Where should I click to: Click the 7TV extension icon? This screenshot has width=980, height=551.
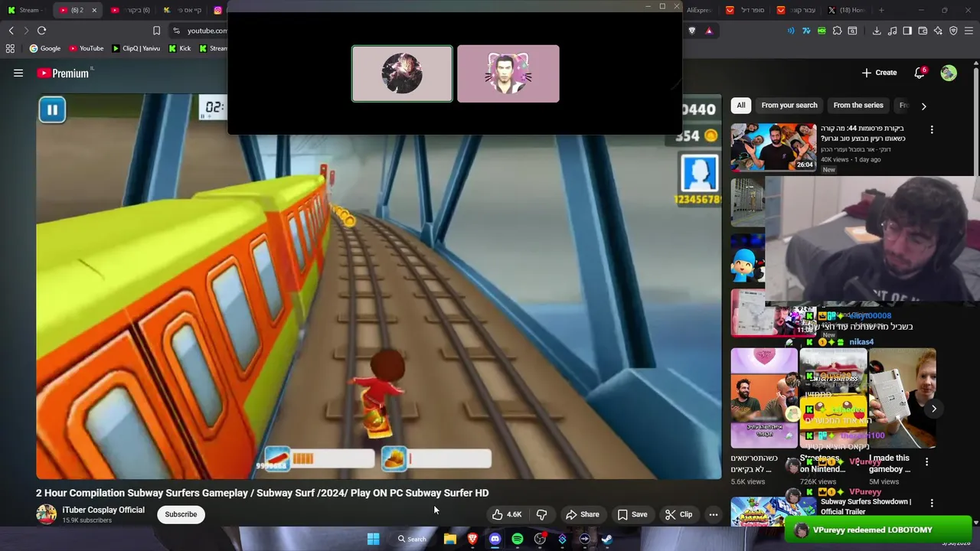(x=806, y=31)
